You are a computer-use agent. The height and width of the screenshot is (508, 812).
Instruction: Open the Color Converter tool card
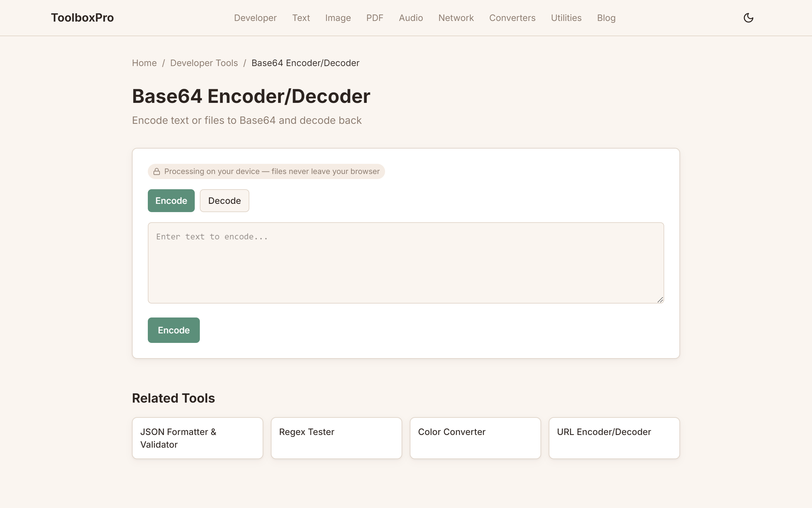[x=475, y=438]
